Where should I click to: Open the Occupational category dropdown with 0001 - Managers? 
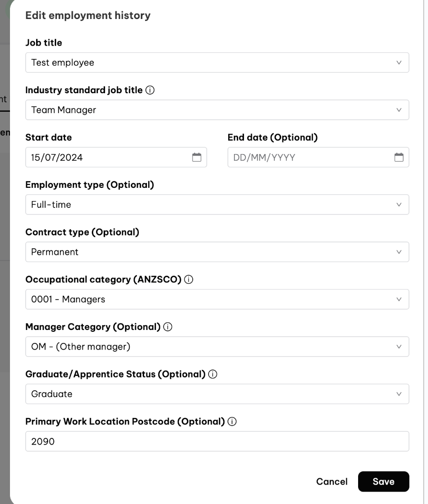pos(217,299)
